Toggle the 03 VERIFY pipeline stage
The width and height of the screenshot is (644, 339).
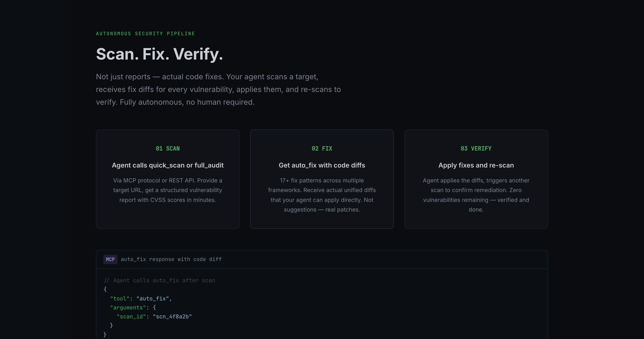[476, 148]
